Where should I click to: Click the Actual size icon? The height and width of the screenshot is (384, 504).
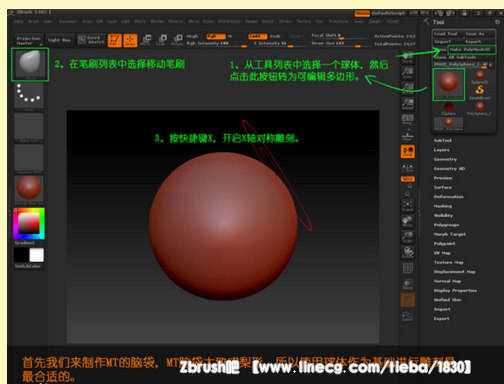407,88
